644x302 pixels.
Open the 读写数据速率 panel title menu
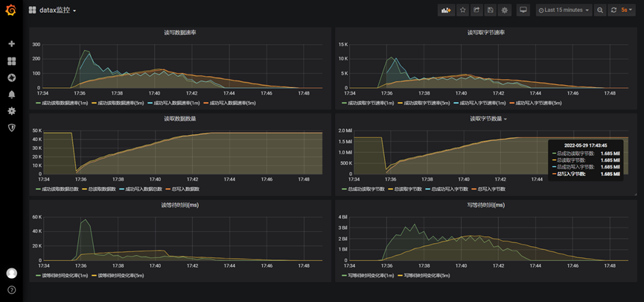tap(180, 33)
